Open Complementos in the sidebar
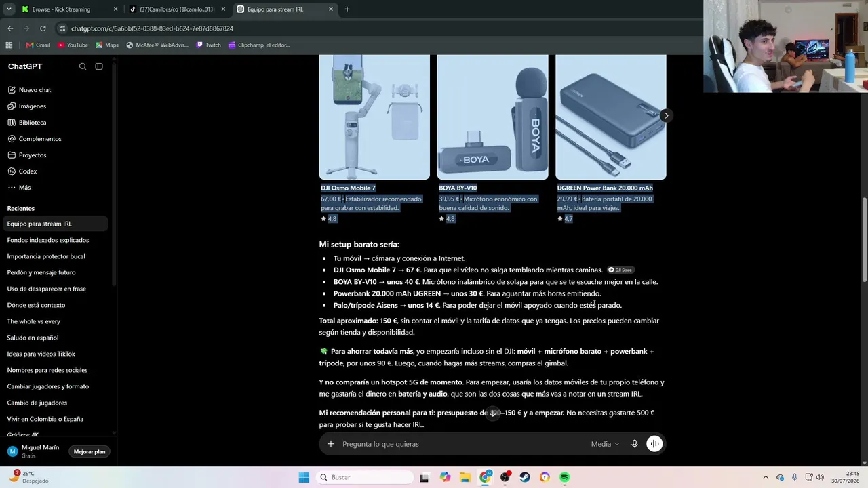The width and height of the screenshot is (868, 488). [x=54, y=139]
